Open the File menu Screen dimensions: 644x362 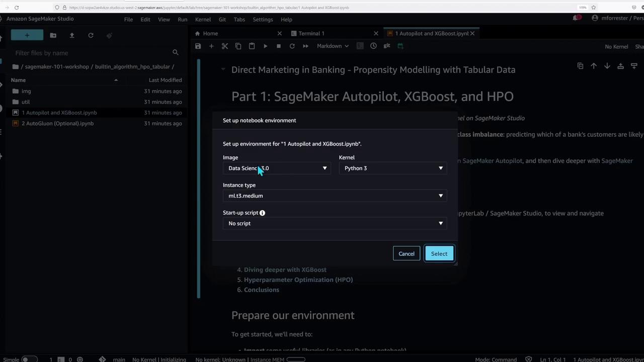128,19
